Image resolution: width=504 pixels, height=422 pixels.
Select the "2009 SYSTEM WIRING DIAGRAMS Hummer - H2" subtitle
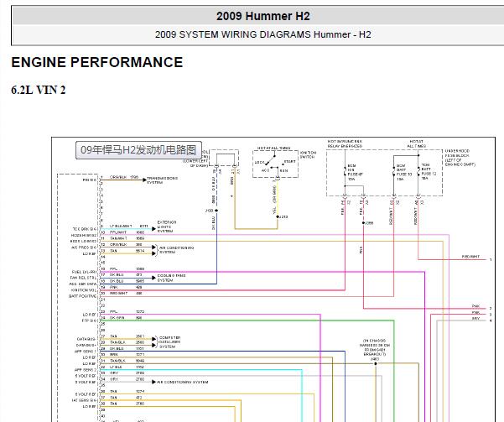pos(263,34)
